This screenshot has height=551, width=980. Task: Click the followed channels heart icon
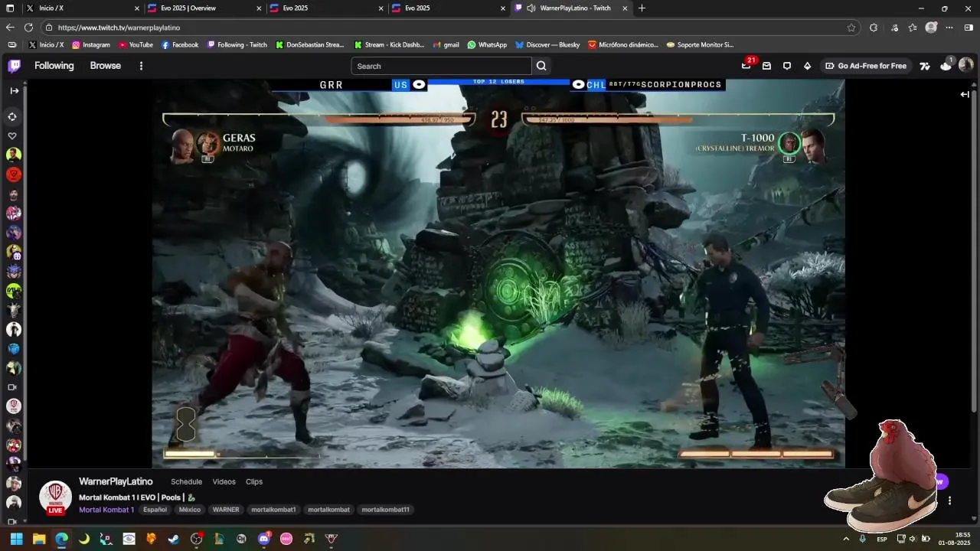pyautogui.click(x=12, y=136)
